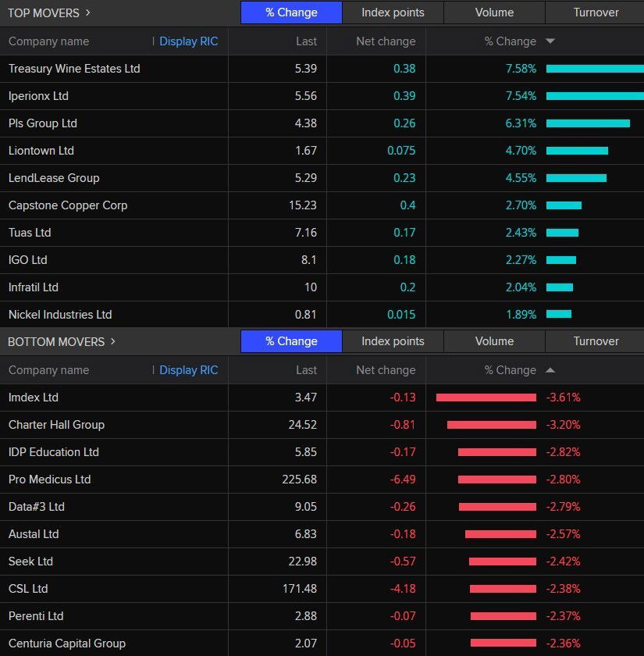Sort Bottom Movers by Net change header
644x656 pixels.
386,370
